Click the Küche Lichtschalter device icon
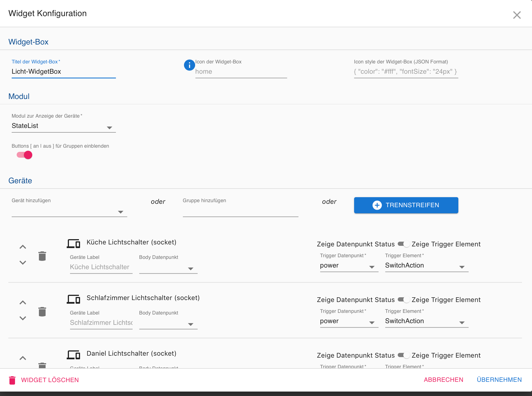This screenshot has height=396, width=532. click(73, 244)
